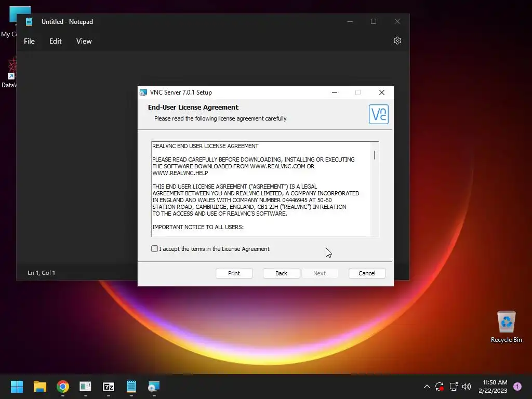Click the sync status tray icon

440,387
